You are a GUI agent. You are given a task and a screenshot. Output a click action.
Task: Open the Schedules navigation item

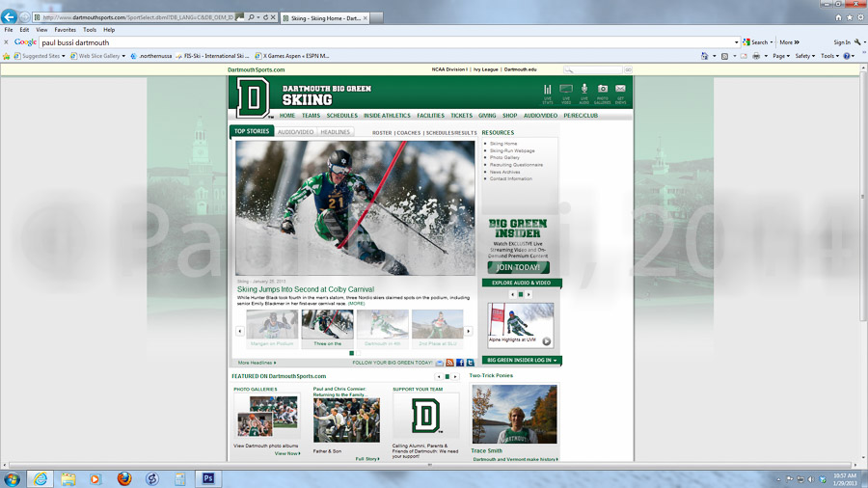[342, 116]
